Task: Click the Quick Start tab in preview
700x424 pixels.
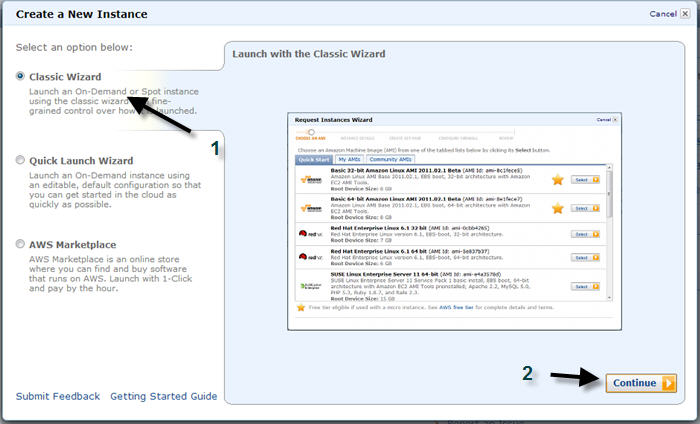Action: click(x=314, y=159)
